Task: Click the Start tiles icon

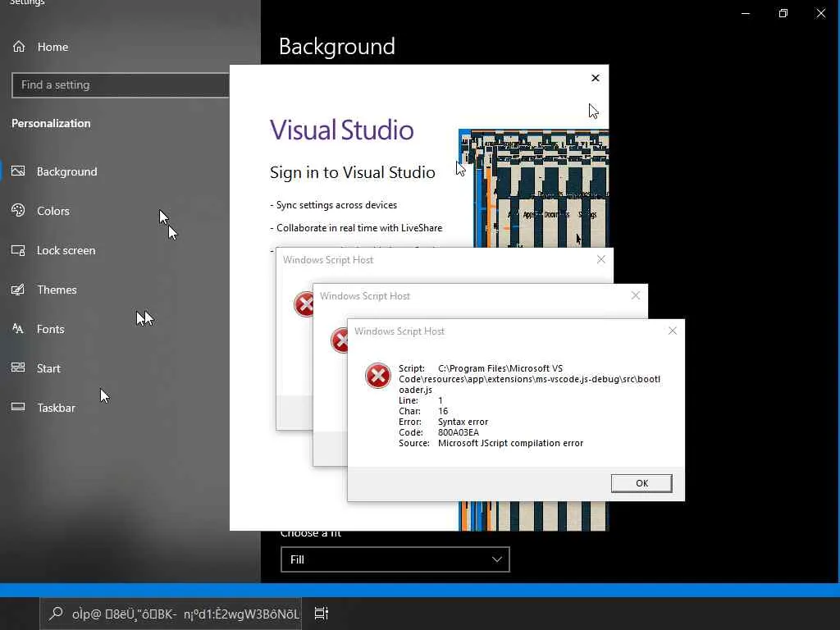Action: coord(18,367)
